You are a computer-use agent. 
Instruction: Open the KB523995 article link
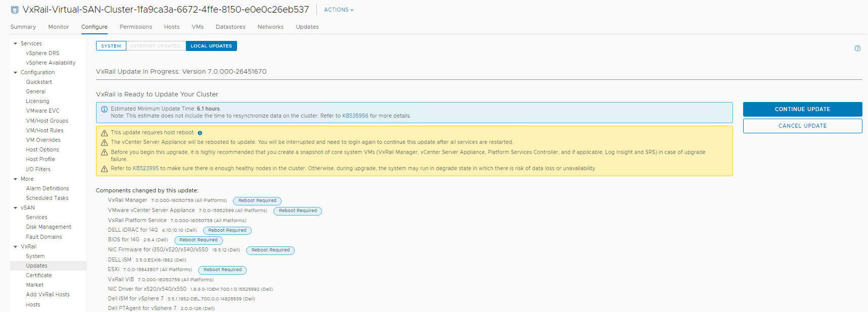[146, 169]
